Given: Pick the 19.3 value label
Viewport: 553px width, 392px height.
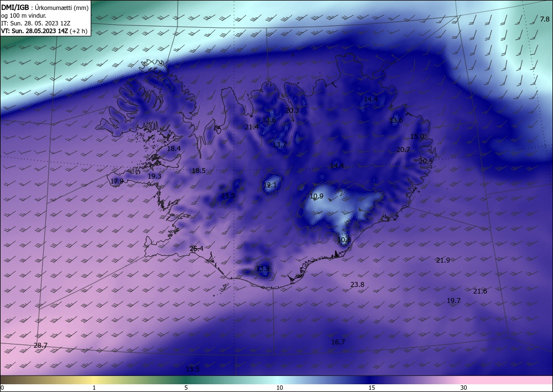Looking at the screenshot, I should point(154,176).
